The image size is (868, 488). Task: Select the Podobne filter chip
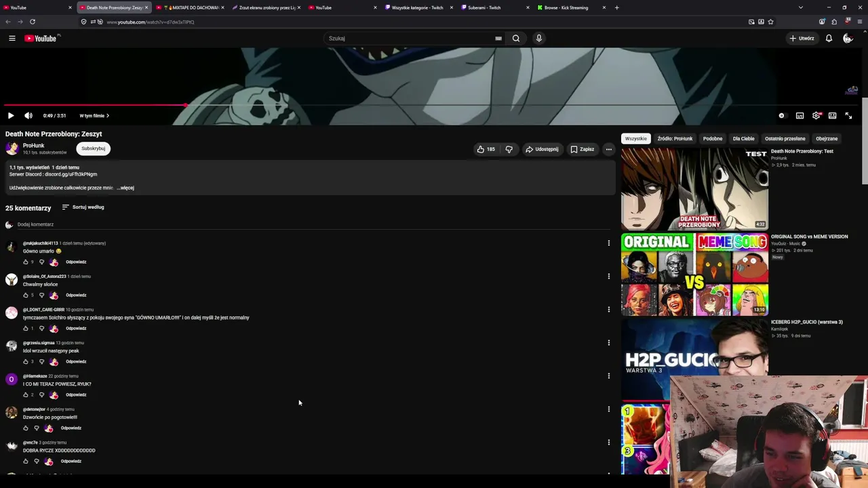713,139
